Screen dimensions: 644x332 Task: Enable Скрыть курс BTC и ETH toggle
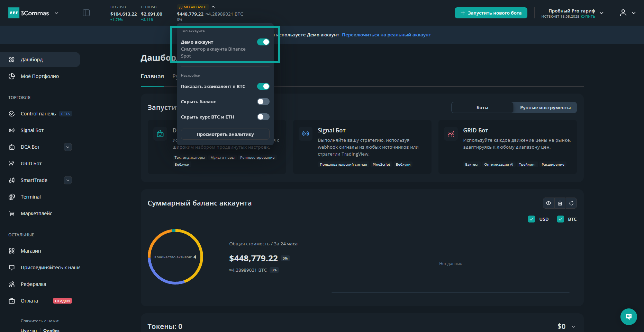263,117
